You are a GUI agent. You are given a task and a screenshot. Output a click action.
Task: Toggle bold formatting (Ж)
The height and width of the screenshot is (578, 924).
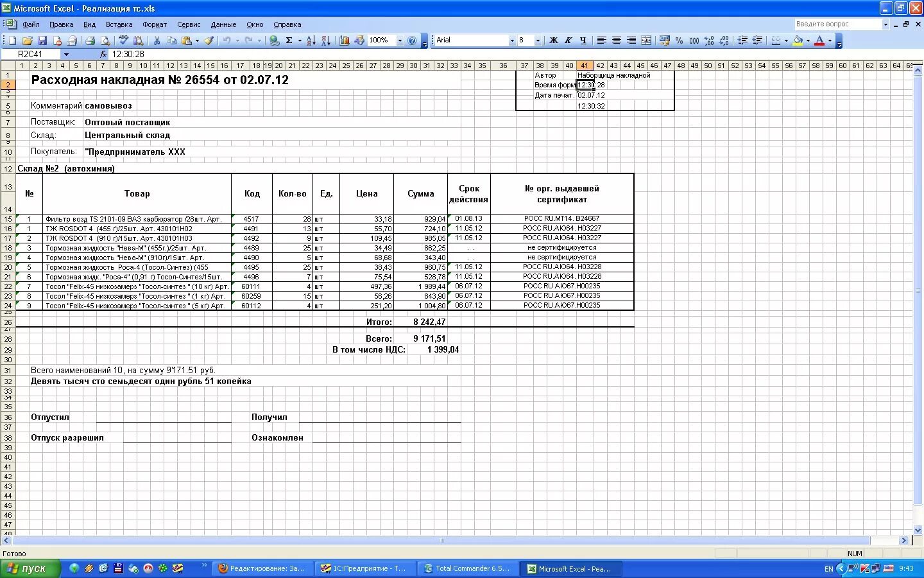click(553, 40)
